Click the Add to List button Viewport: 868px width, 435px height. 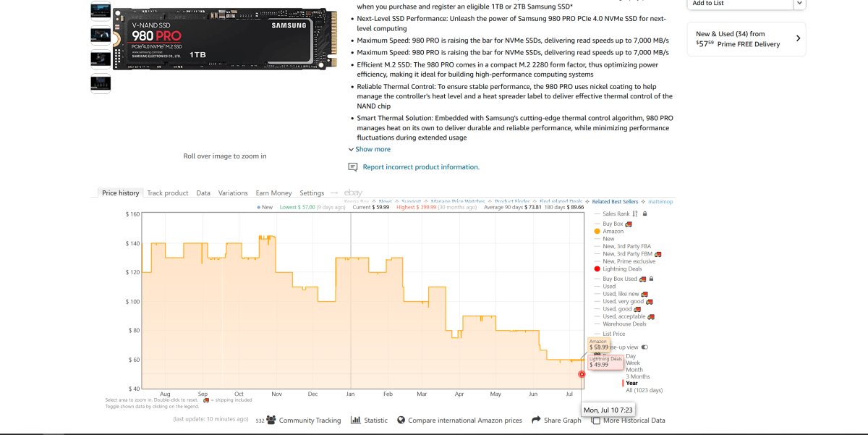(740, 4)
